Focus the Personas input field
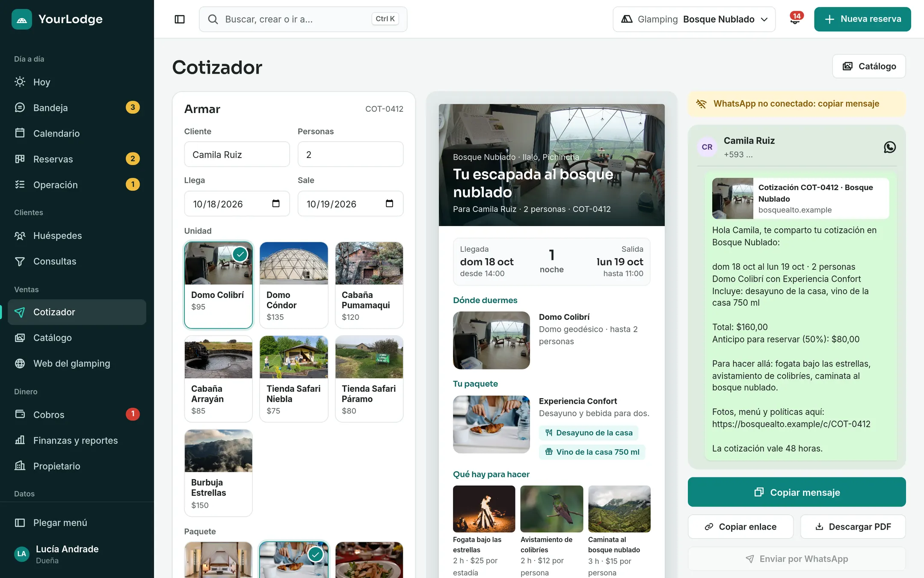Viewport: 924px width, 578px height. coord(350,155)
